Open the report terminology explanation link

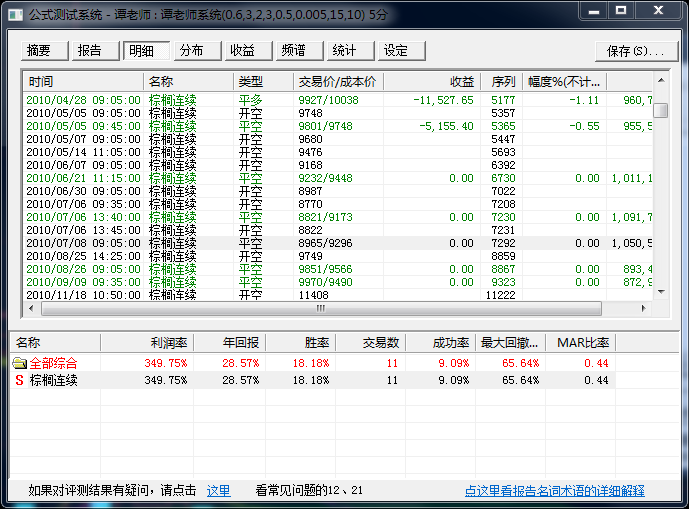pyautogui.click(x=554, y=491)
